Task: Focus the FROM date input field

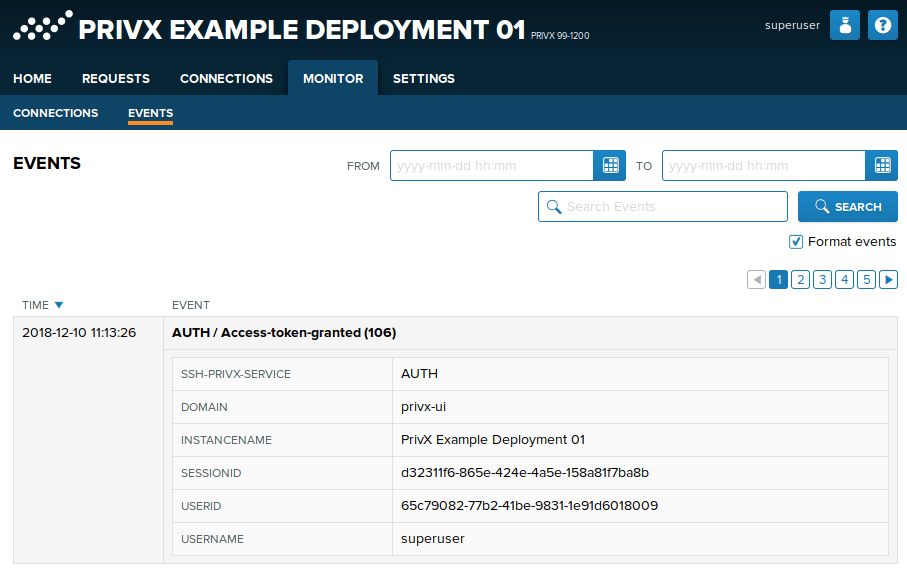Action: click(x=492, y=165)
